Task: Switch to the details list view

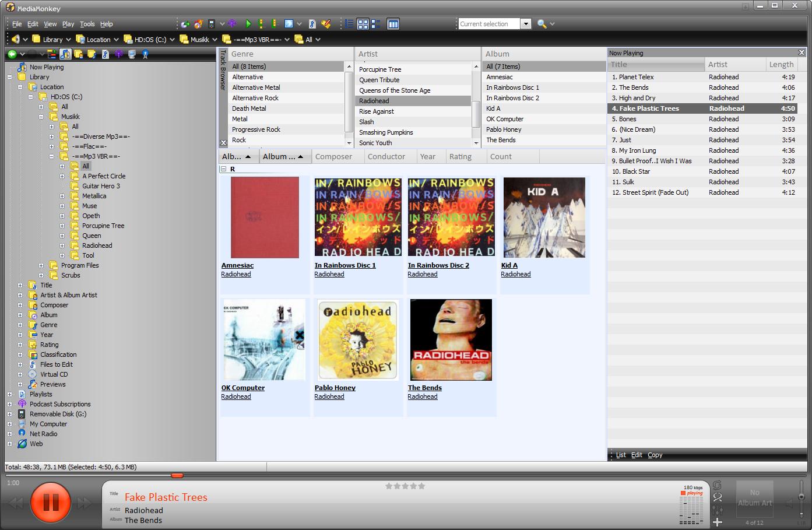Action: pyautogui.click(x=349, y=24)
